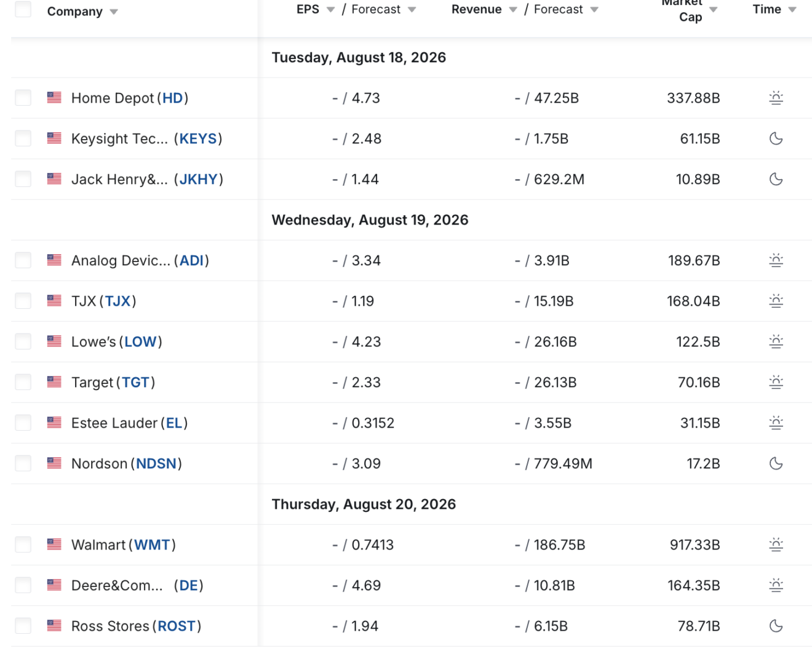Click the sunrise pre-market icon for Home Depot
The width and height of the screenshot is (812, 651).
coord(776,98)
